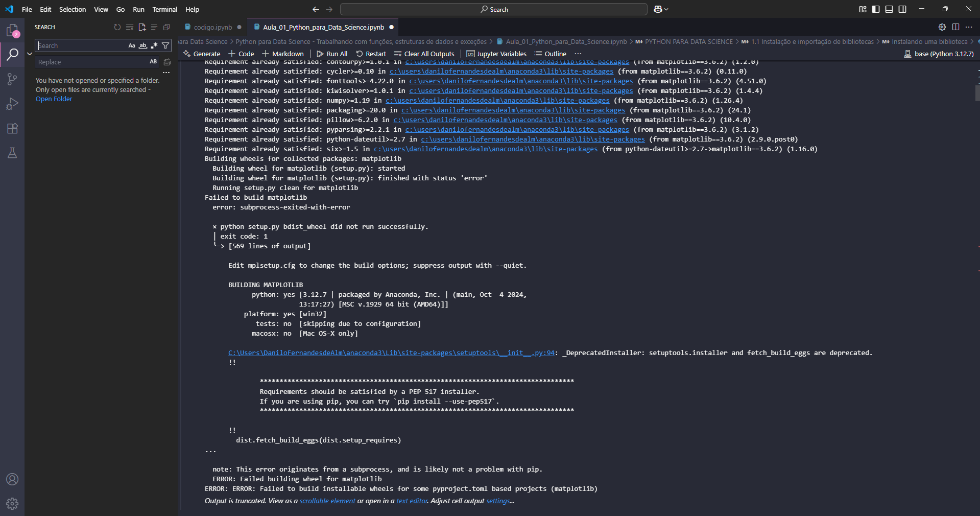This screenshot has width=980, height=516.
Task: Click Clear All Outputs
Action: (424, 54)
